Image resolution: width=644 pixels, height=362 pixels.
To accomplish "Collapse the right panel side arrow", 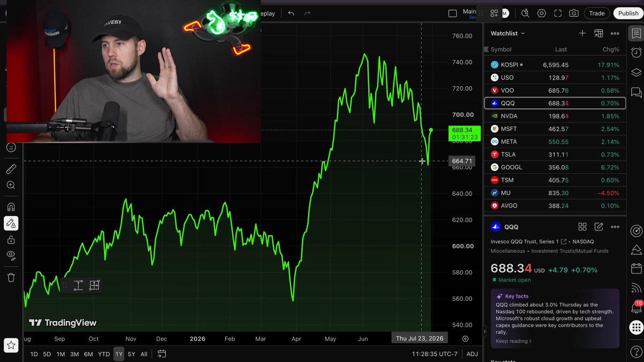I will 484,331.
